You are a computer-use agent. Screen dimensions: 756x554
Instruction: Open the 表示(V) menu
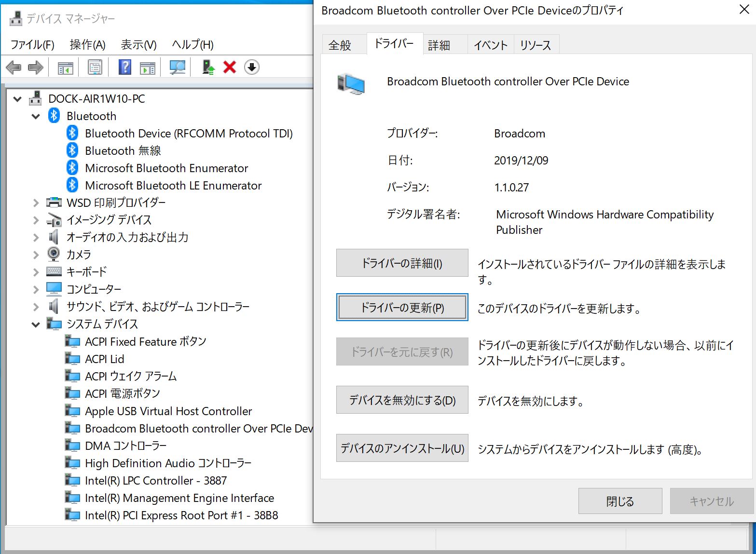tap(138, 45)
